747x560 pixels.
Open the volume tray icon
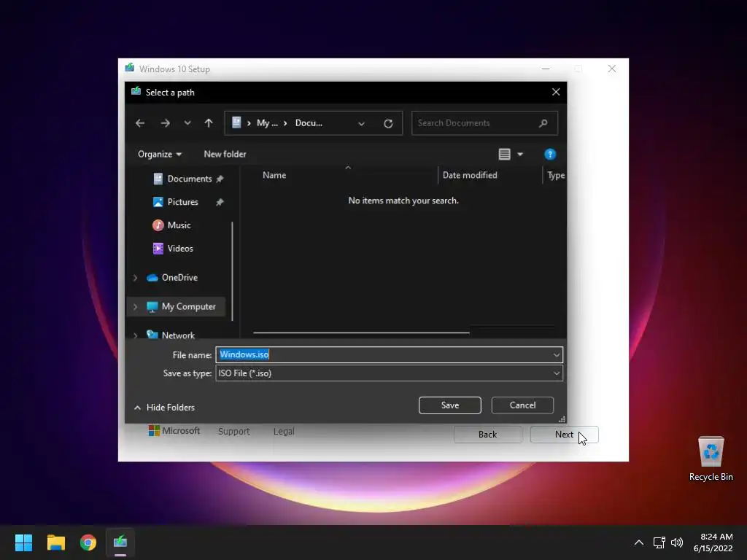pos(676,542)
